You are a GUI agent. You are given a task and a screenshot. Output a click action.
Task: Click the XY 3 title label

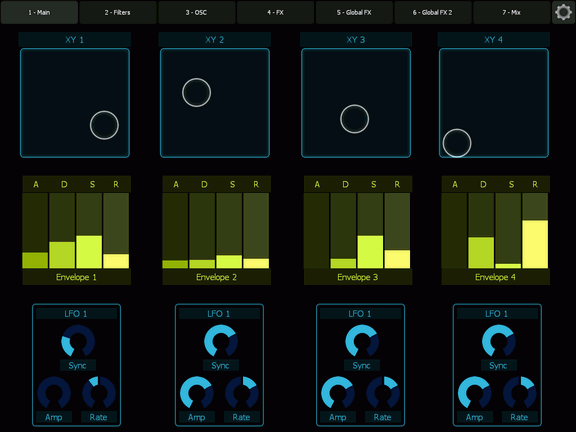point(356,40)
